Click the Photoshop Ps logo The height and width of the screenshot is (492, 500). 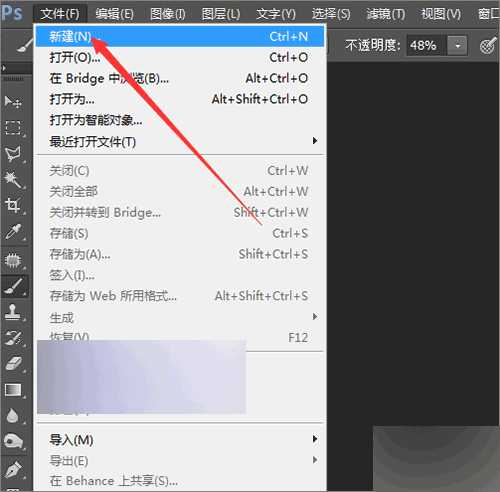click(x=12, y=13)
